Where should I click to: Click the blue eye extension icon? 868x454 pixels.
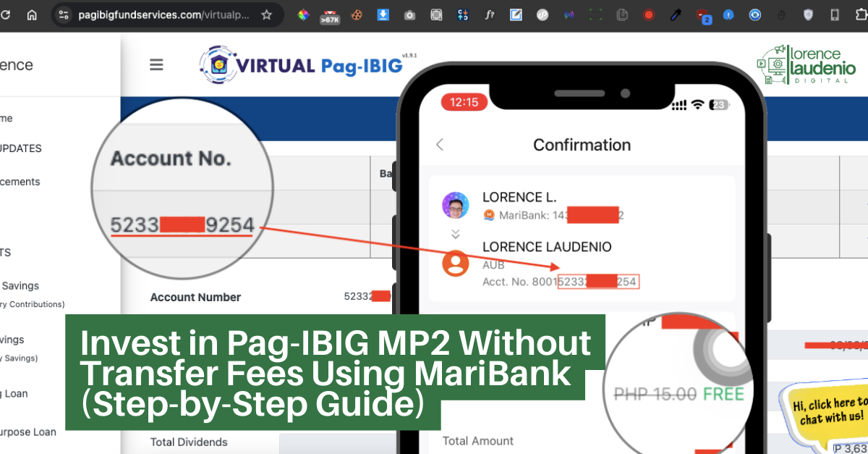[755, 14]
